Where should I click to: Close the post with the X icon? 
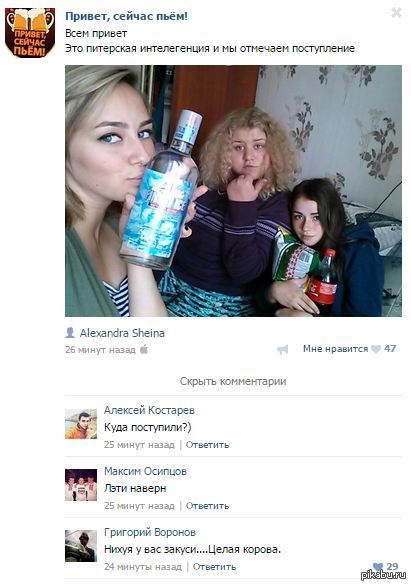tap(396, 13)
